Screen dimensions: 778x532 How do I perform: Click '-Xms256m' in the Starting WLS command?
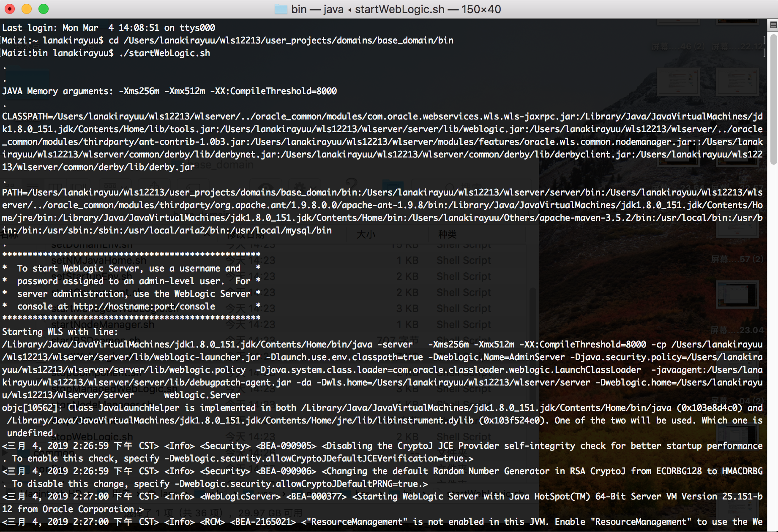coord(448,345)
